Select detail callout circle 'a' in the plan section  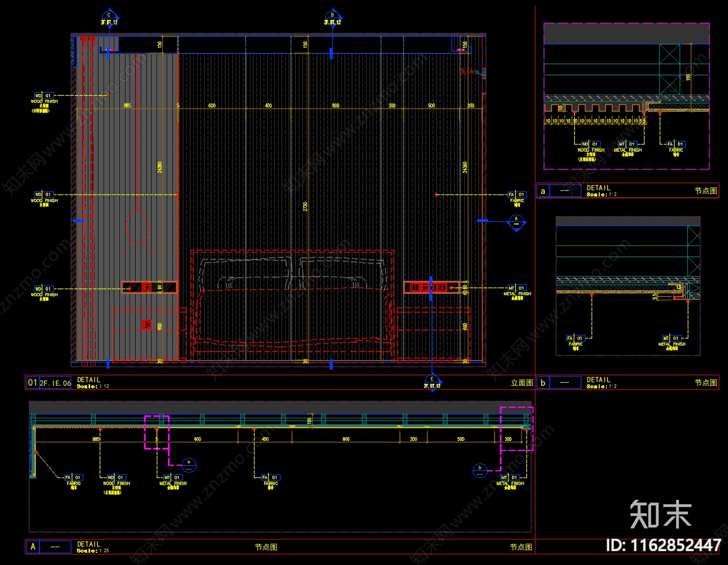coord(189,465)
